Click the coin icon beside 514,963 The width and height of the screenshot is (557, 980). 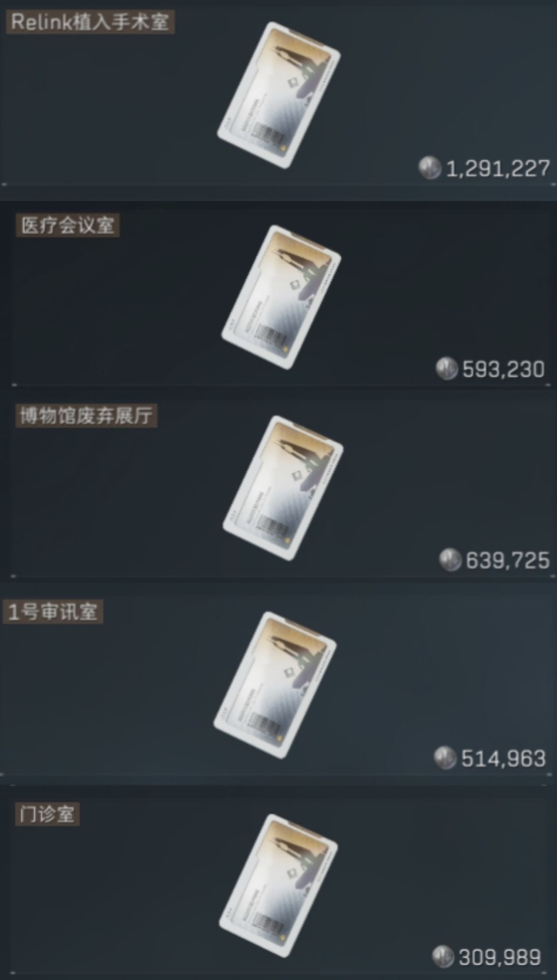point(445,758)
